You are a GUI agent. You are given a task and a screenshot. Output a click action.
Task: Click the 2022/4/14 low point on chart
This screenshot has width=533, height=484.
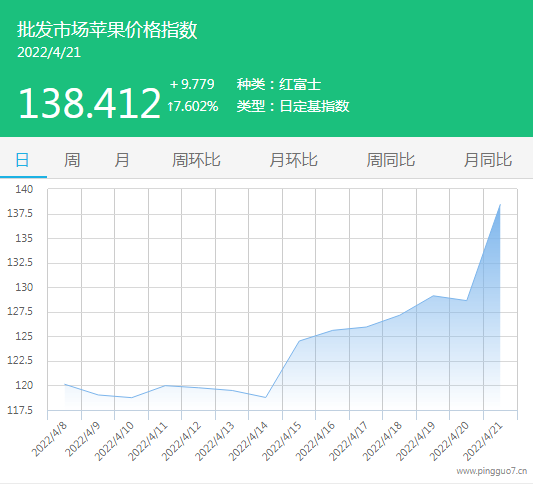[265, 397]
